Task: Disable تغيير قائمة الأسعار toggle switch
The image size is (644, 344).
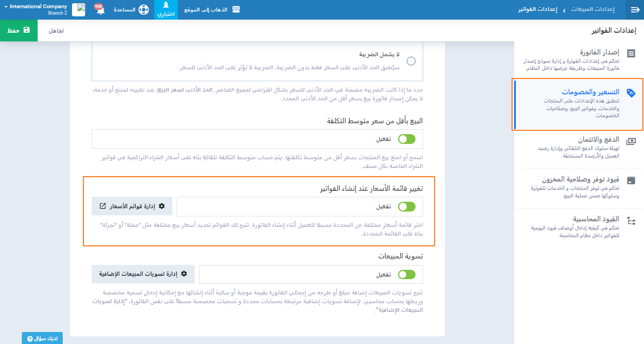Action: click(407, 207)
